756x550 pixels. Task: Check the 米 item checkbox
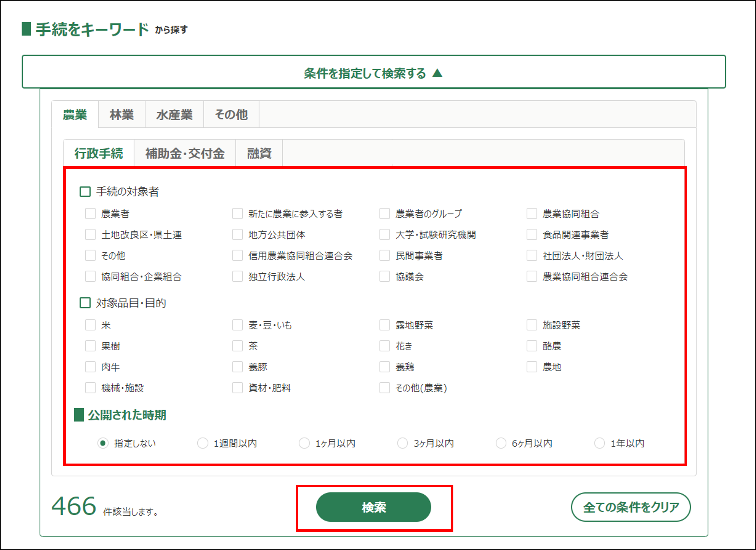[90, 325]
